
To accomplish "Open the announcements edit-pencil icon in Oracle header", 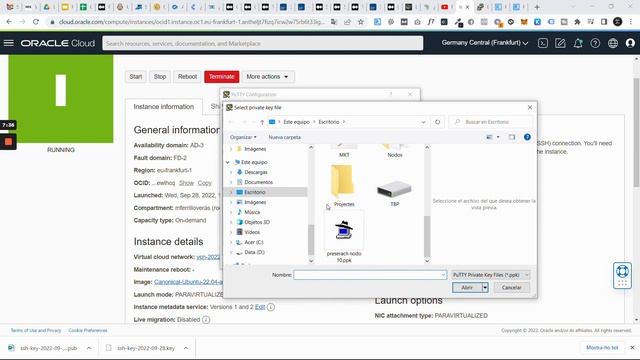I will tap(560, 43).
